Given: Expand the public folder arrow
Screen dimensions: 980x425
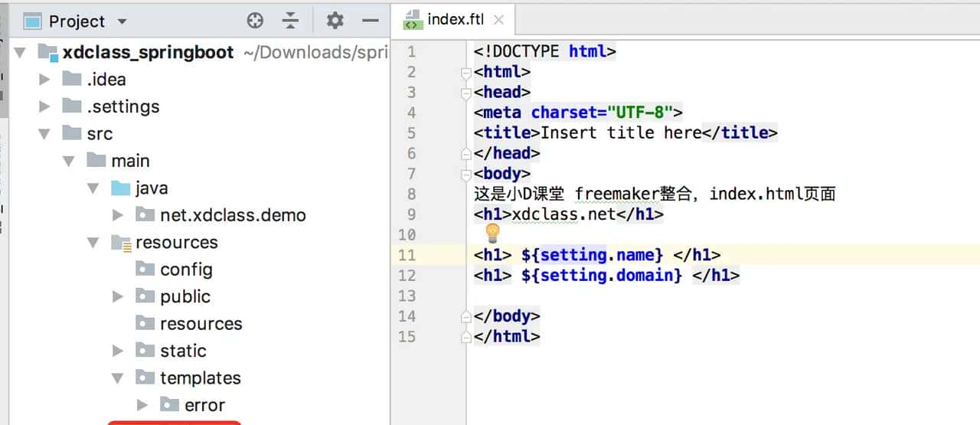Looking at the screenshot, I should (x=118, y=296).
